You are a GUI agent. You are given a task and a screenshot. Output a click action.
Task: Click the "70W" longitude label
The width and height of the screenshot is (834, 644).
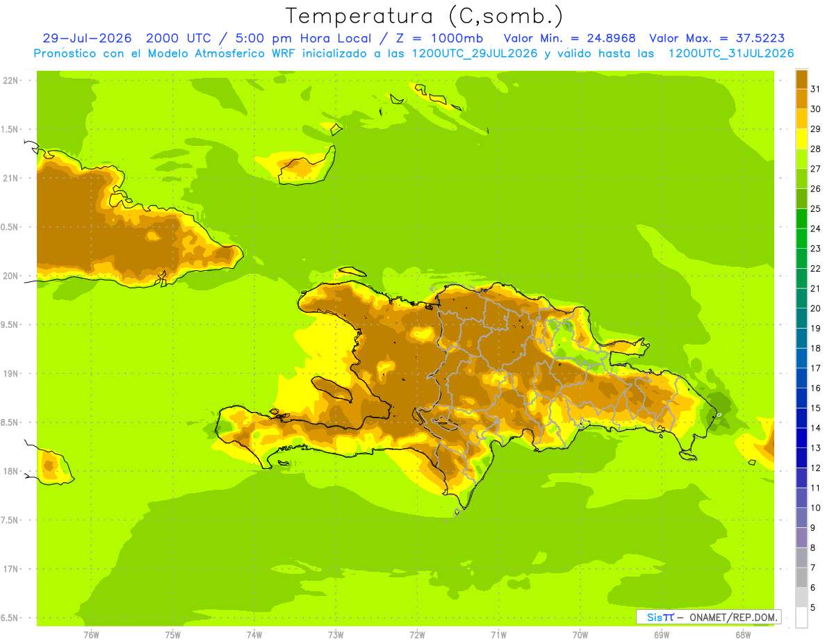click(580, 636)
